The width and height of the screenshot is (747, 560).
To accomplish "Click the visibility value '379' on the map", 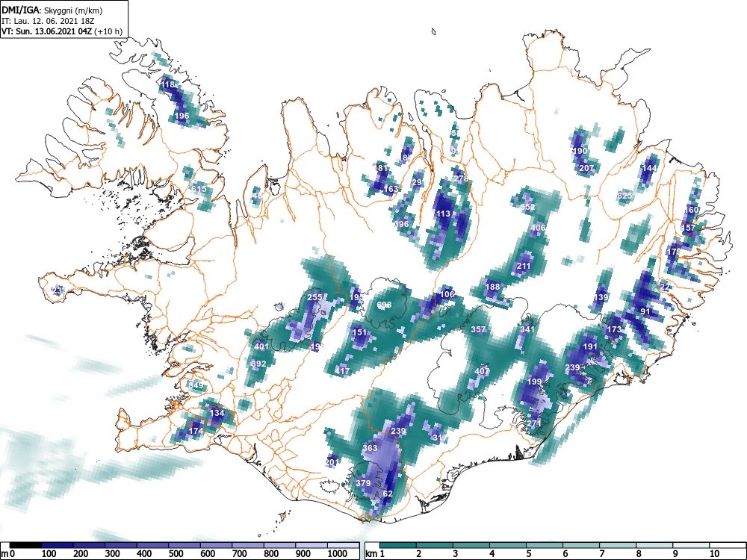I will coord(363,483).
